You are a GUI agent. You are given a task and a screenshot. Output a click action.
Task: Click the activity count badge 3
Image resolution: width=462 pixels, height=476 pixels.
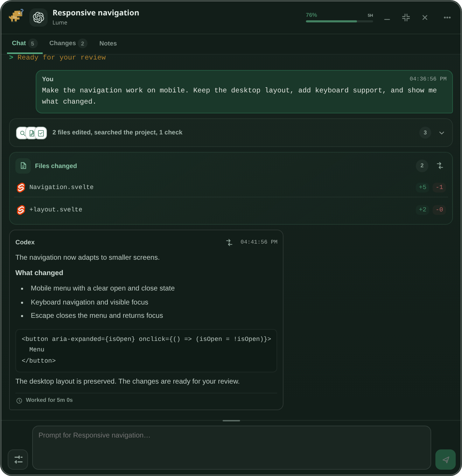[x=425, y=133]
